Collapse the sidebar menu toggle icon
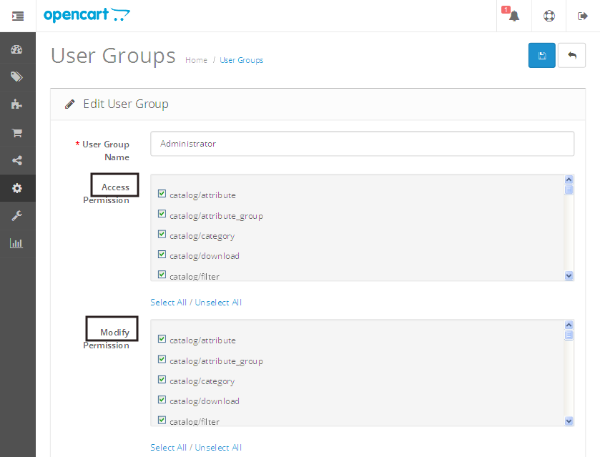This screenshot has width=600, height=457. 18,16
